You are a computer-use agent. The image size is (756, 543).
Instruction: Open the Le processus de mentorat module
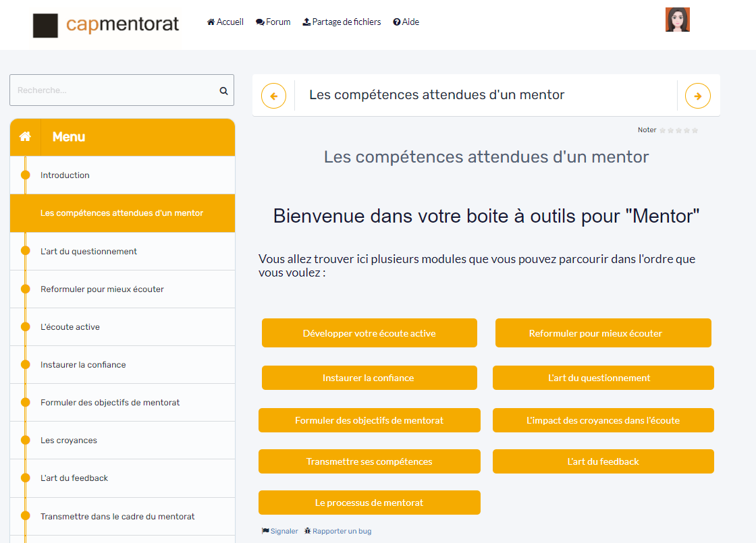[x=369, y=503]
